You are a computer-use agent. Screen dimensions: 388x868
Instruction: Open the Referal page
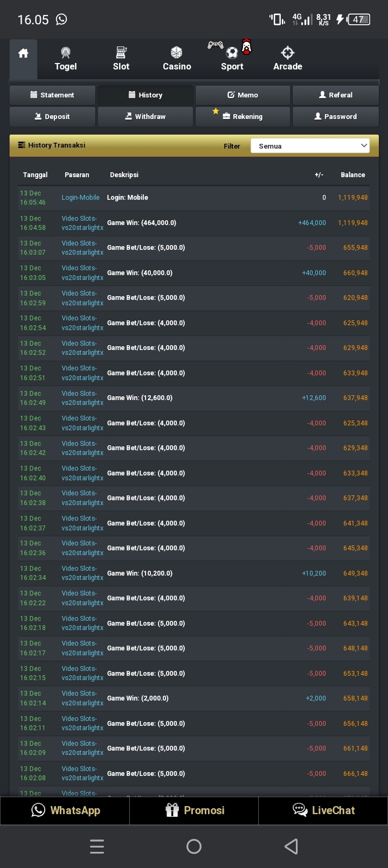[x=335, y=95]
